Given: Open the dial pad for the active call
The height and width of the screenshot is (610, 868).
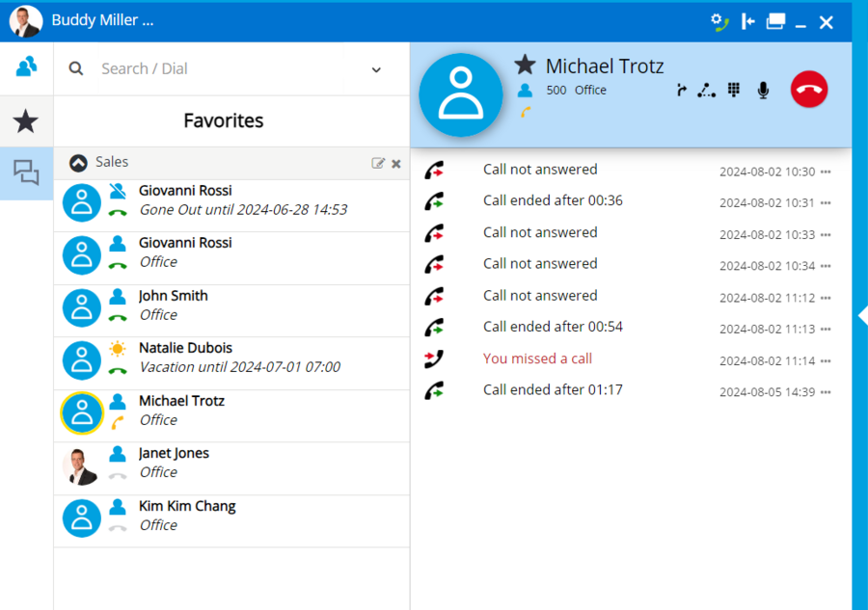Looking at the screenshot, I should point(733,90).
